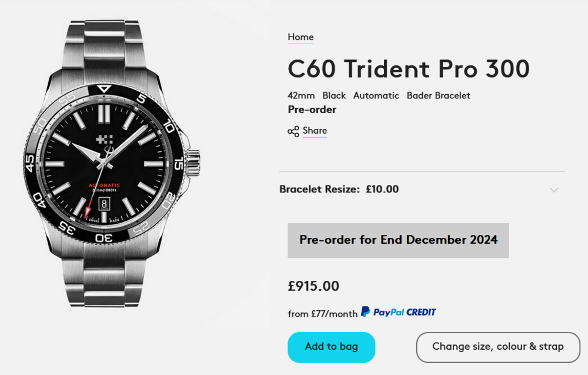Image resolution: width=588 pixels, height=375 pixels.
Task: Click the Pre-order for End December 2024 banner
Action: pyautogui.click(x=398, y=240)
